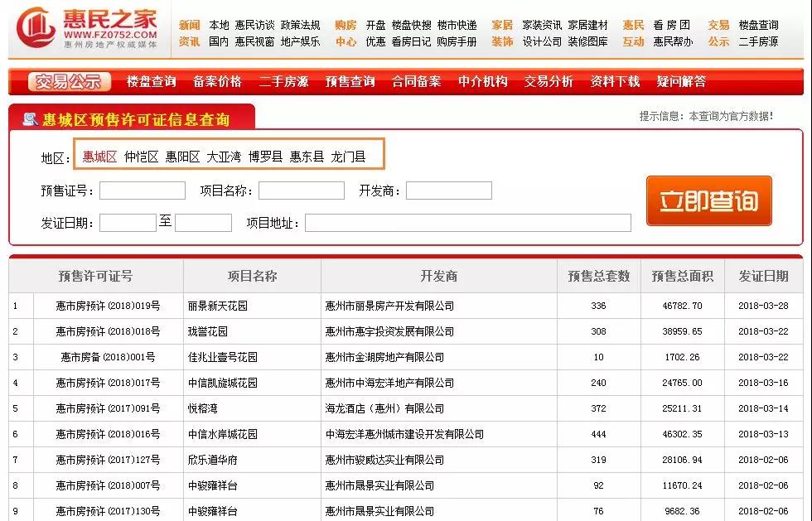This screenshot has width=812, height=521.
Task: Select the 博罗县 district filter
Action: click(266, 157)
